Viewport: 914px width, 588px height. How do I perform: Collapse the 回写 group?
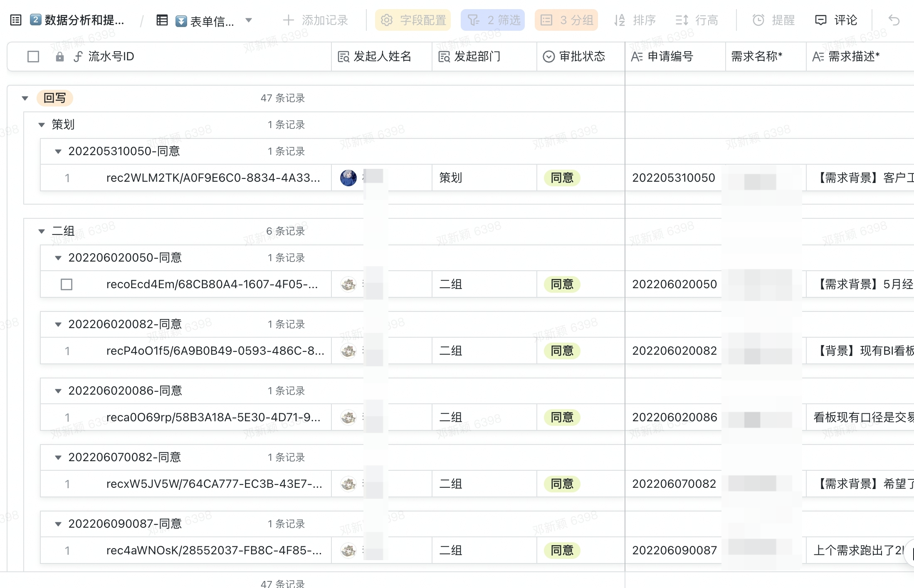(25, 99)
